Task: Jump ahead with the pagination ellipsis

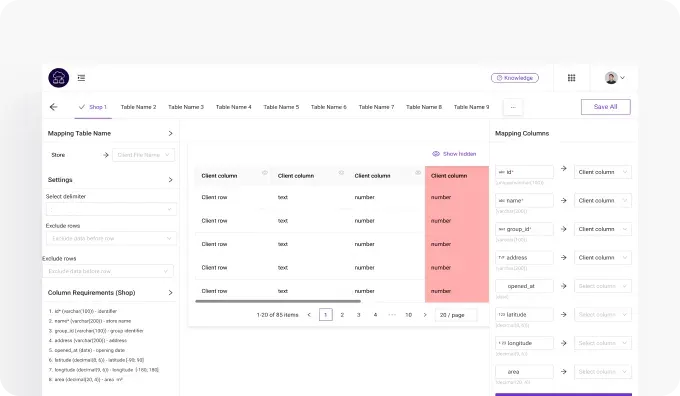Action: coord(392,315)
